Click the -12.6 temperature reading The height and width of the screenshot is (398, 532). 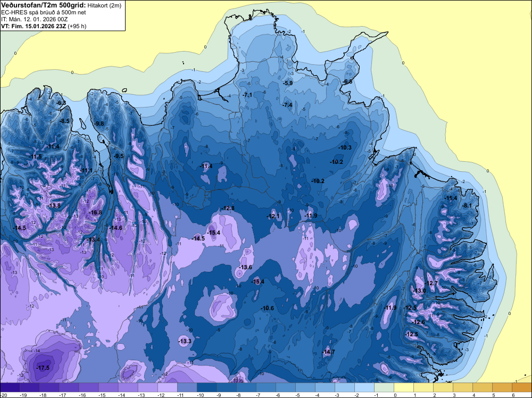418,322
